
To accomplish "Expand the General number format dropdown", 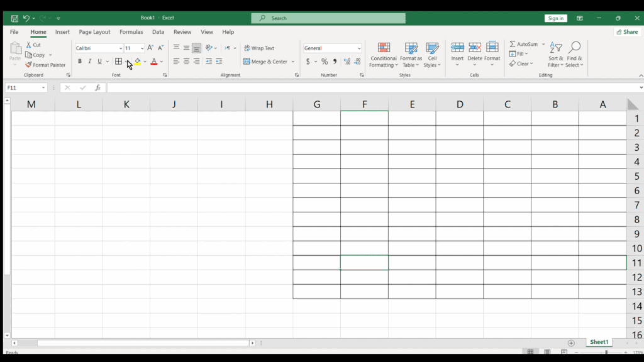I will click(359, 48).
